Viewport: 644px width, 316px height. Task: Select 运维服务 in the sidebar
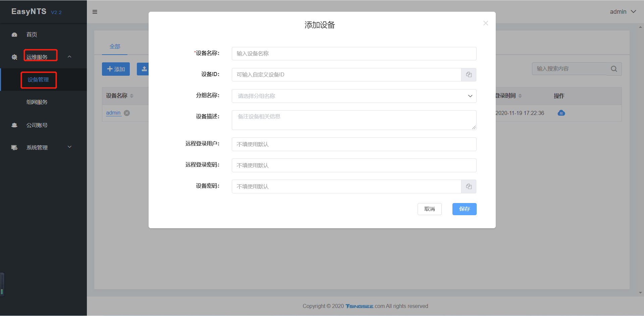[37, 57]
